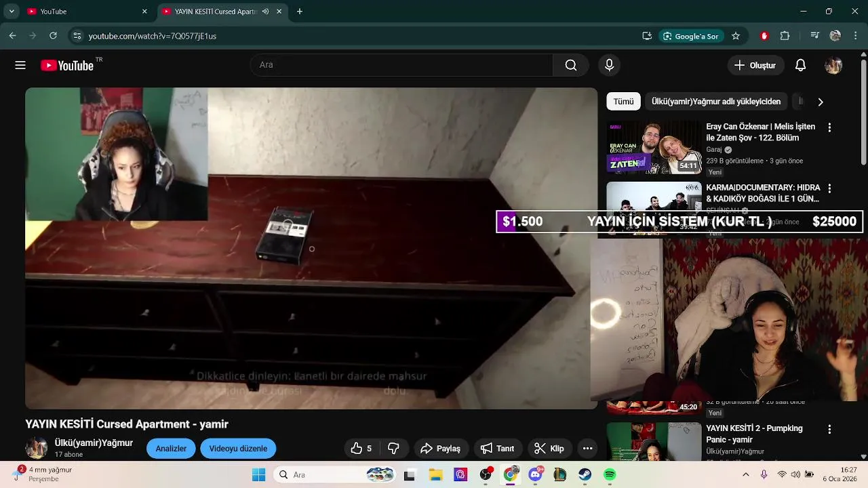Open the Analizler button
The image size is (868, 488).
[171, 448]
